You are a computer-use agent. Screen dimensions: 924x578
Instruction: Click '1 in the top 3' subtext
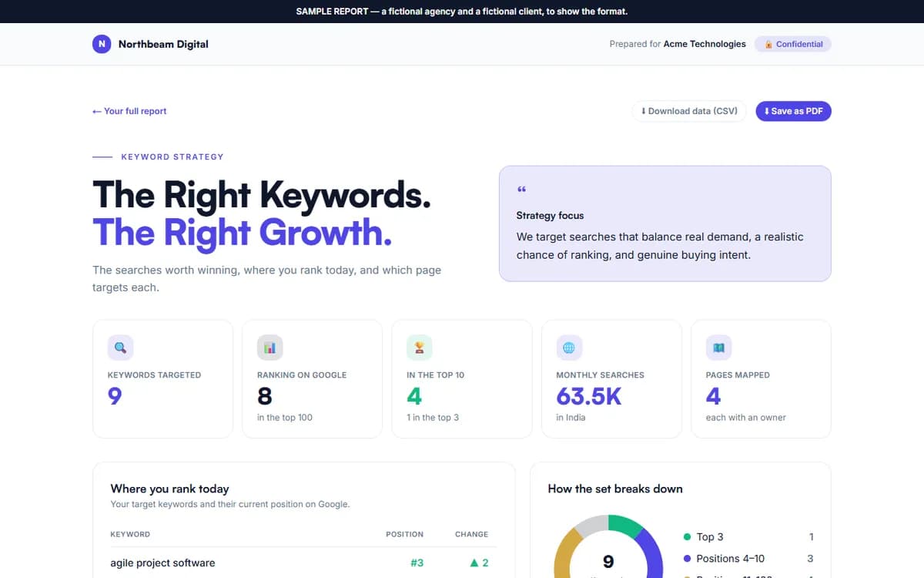pyautogui.click(x=433, y=418)
